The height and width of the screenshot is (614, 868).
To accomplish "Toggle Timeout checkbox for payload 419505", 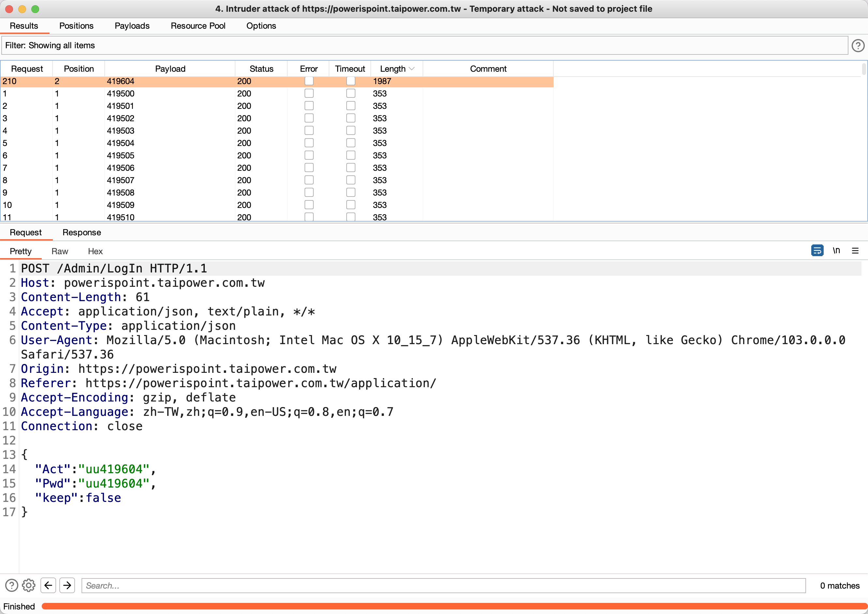I will point(351,155).
